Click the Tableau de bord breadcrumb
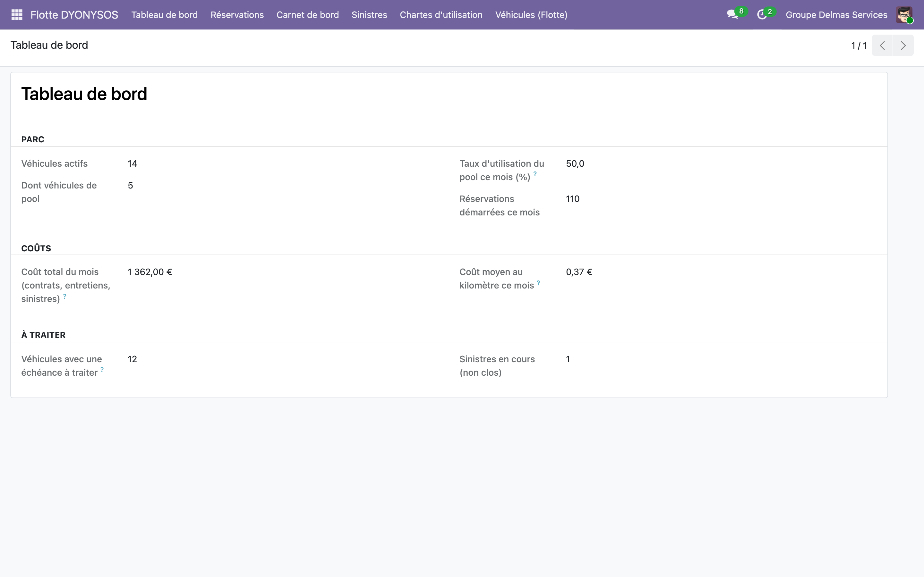Image resolution: width=924 pixels, height=577 pixels. pos(49,45)
